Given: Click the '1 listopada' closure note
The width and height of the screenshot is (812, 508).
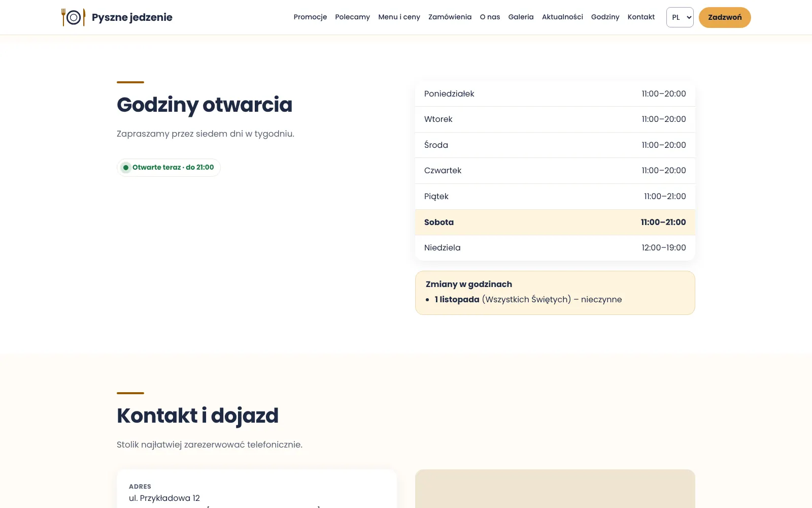Looking at the screenshot, I should pos(528,300).
